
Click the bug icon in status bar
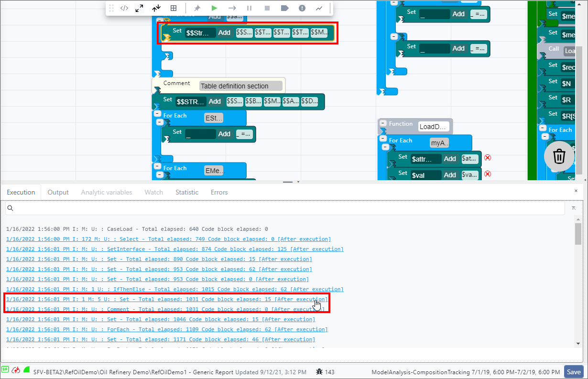click(319, 371)
